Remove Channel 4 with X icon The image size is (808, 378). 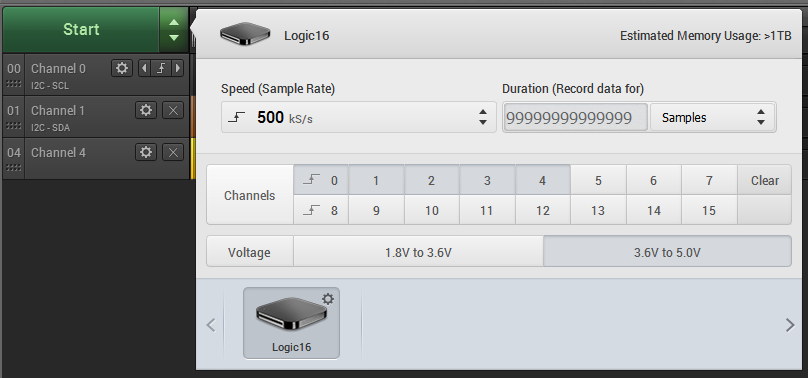click(x=173, y=152)
